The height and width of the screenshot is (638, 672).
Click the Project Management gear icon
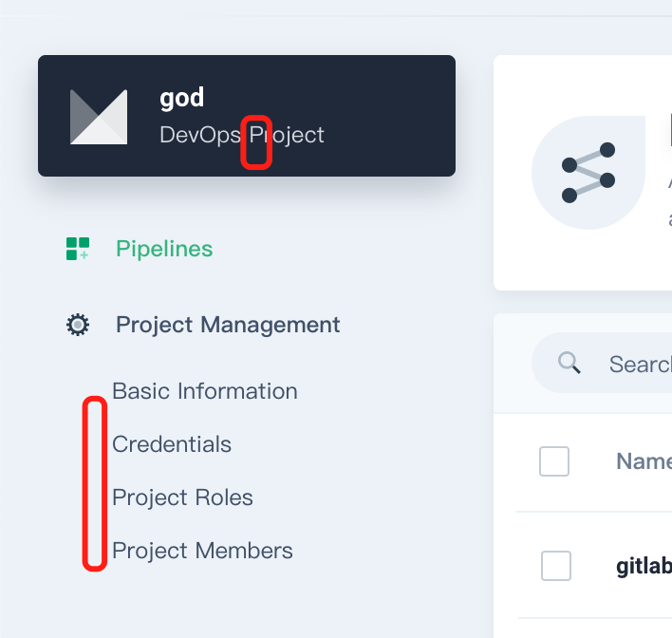pyautogui.click(x=78, y=325)
